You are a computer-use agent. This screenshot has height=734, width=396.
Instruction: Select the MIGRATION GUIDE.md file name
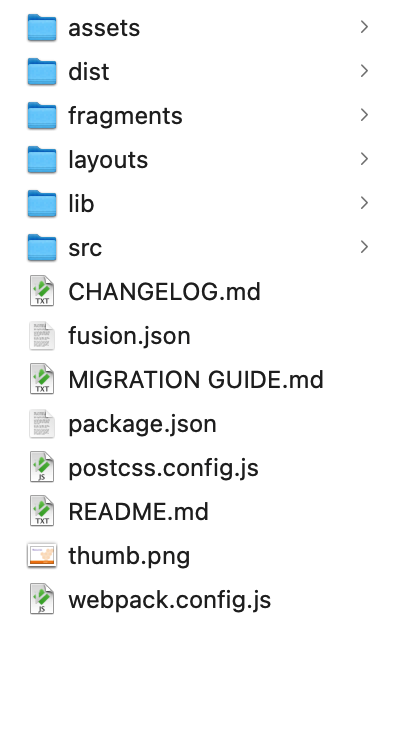point(196,380)
